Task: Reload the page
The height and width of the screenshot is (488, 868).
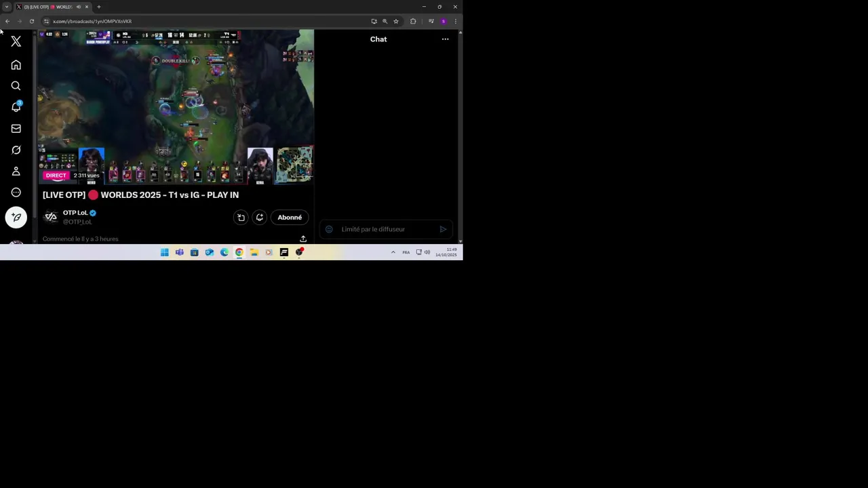Action: pos(31,21)
